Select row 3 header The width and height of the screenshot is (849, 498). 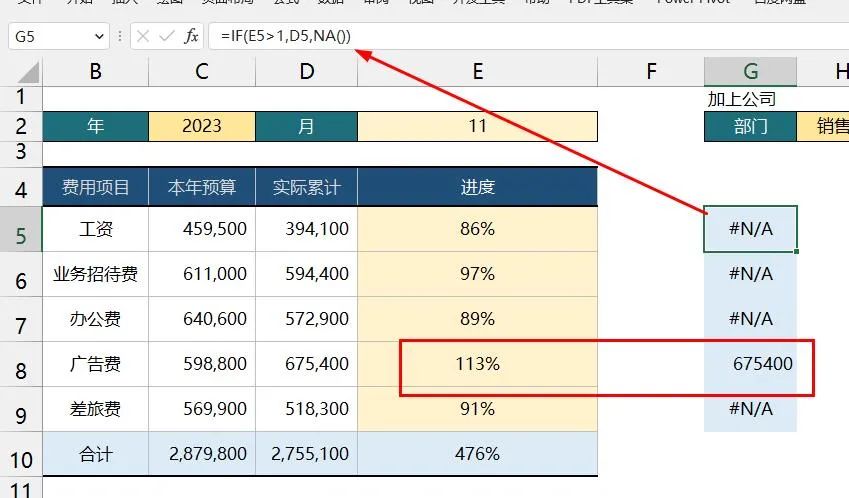point(21,152)
